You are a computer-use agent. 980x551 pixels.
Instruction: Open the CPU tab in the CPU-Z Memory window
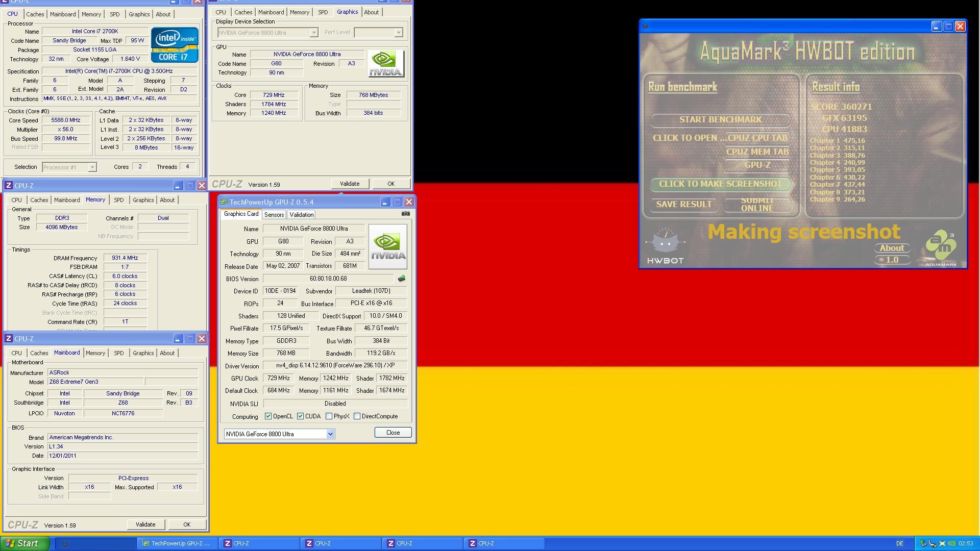pyautogui.click(x=17, y=200)
